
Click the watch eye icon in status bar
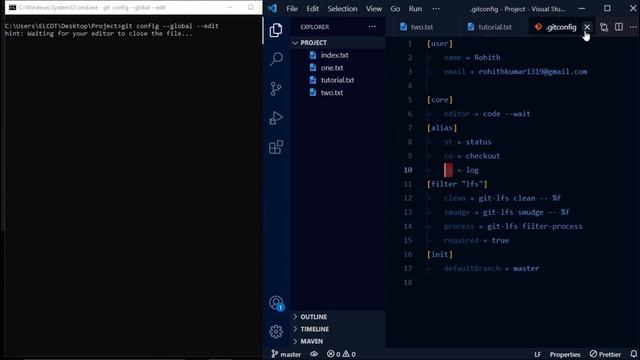click(x=313, y=354)
